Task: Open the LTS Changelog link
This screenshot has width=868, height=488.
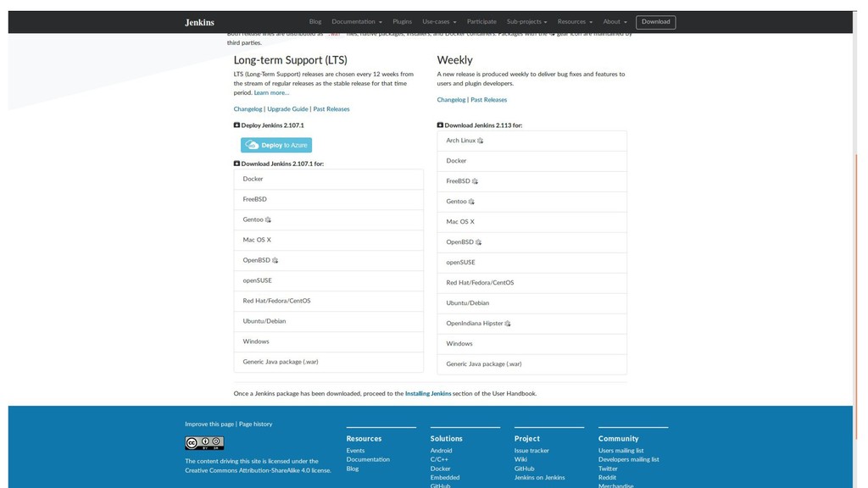Action: [248, 109]
